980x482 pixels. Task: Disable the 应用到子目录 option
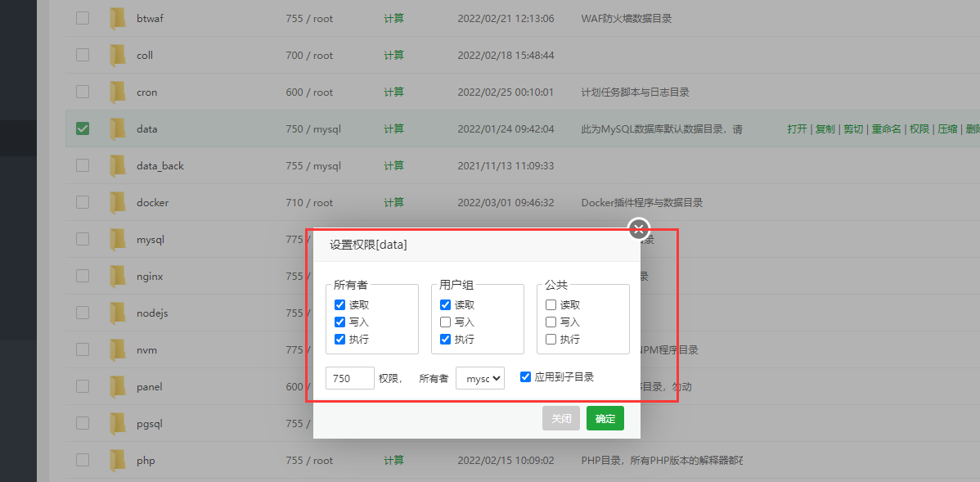(x=524, y=377)
